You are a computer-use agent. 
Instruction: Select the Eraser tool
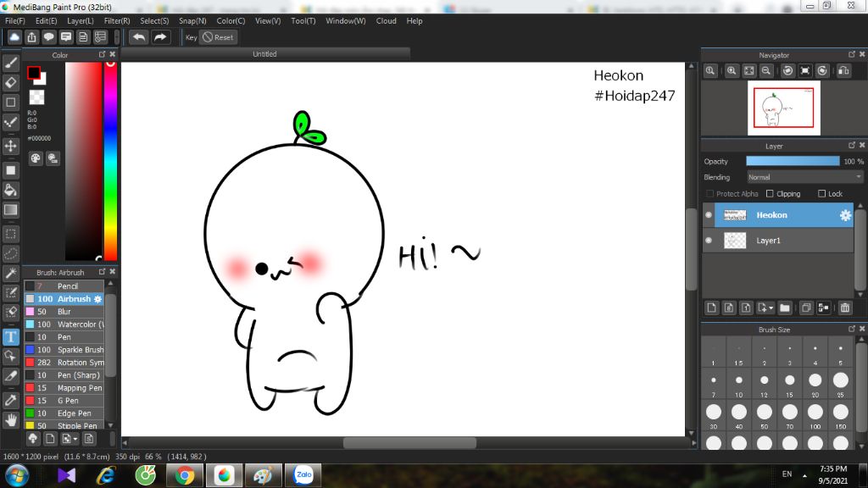[10, 82]
